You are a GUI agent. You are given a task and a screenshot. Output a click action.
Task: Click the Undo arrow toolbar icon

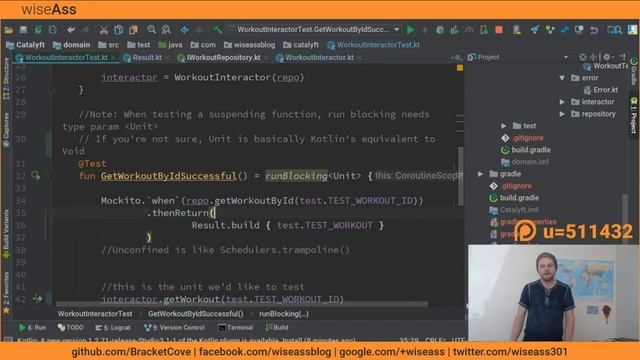[x=71, y=30]
